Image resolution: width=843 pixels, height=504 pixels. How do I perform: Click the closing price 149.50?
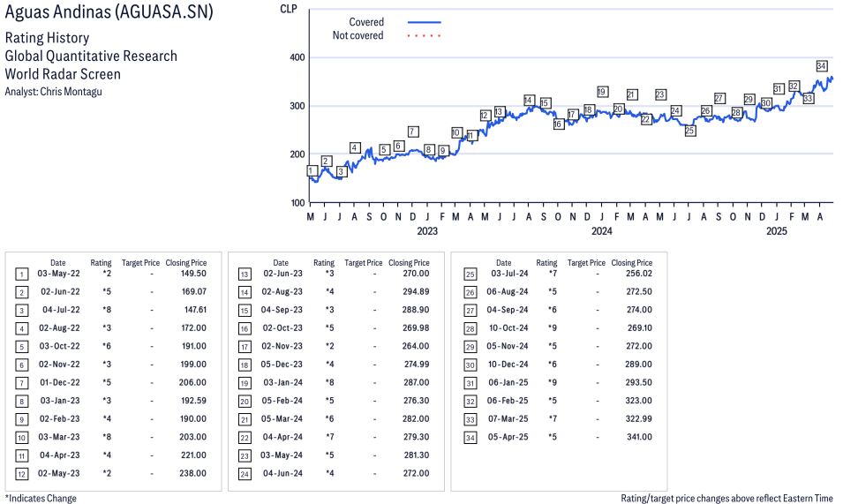tap(193, 274)
